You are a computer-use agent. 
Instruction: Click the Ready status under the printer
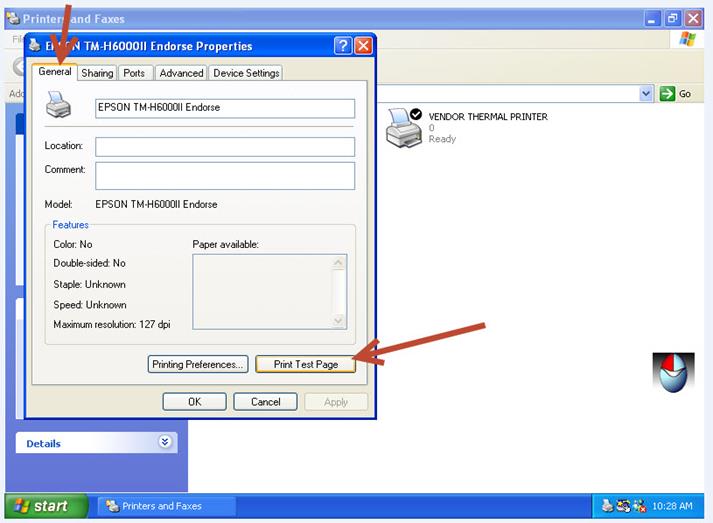point(442,139)
